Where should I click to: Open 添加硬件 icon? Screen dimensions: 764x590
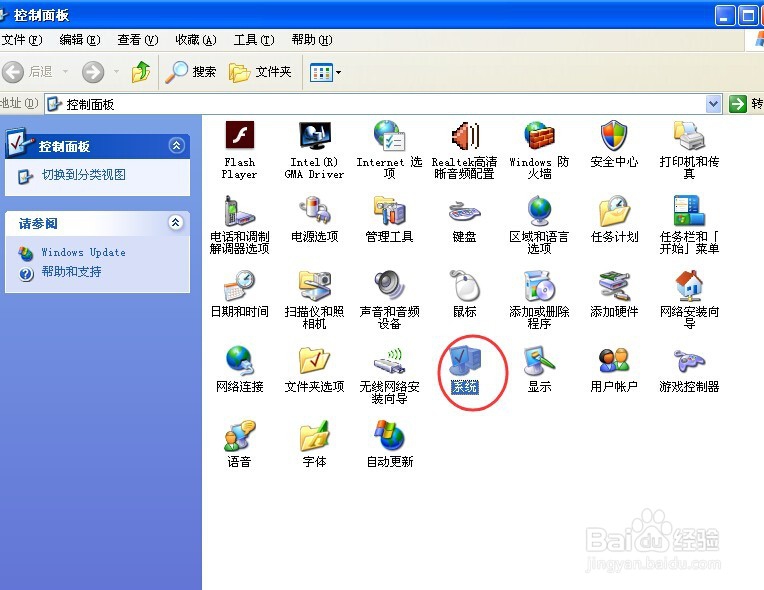[x=614, y=286]
